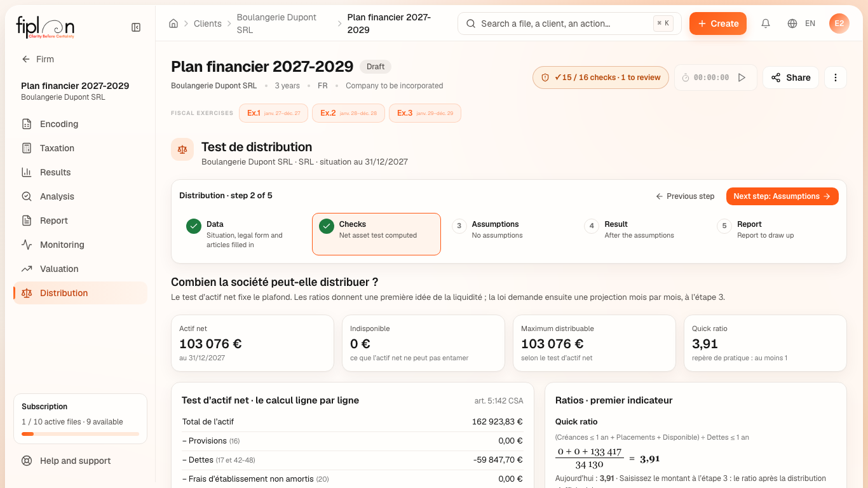Go to the home breadcrumb icon

point(173,24)
